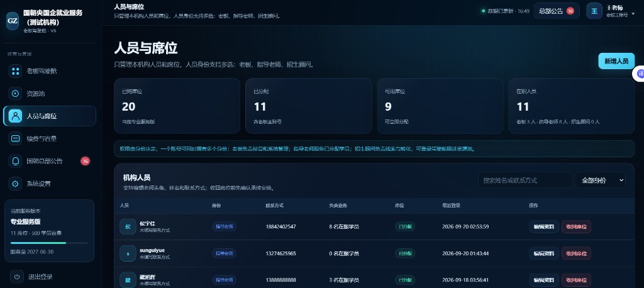Click 编辑资料 in the 13888888888 row
The width and height of the screenshot is (644, 288).
544,280
